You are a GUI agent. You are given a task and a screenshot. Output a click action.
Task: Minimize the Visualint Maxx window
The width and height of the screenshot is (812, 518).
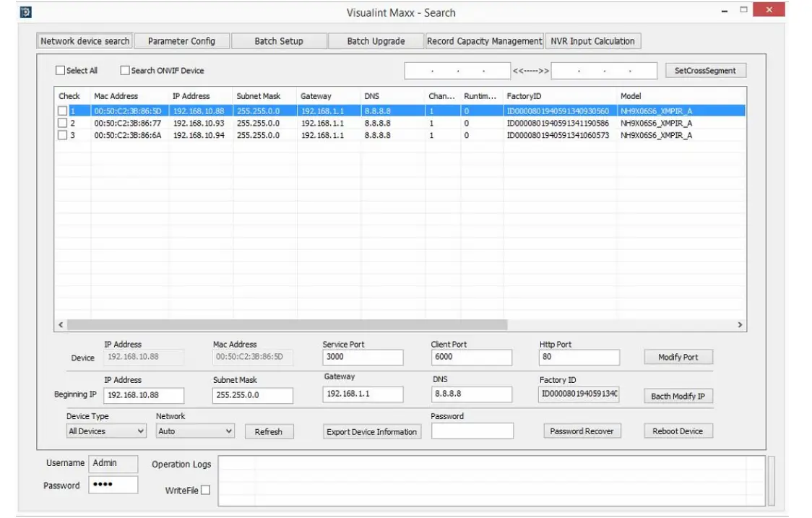[x=725, y=11]
